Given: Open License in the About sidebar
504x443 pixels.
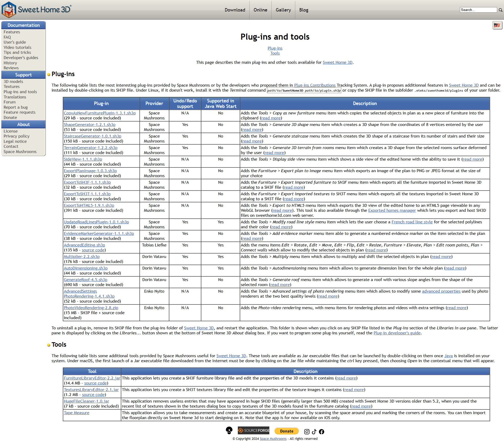Looking at the screenshot, I should pyautogui.click(x=10, y=131).
